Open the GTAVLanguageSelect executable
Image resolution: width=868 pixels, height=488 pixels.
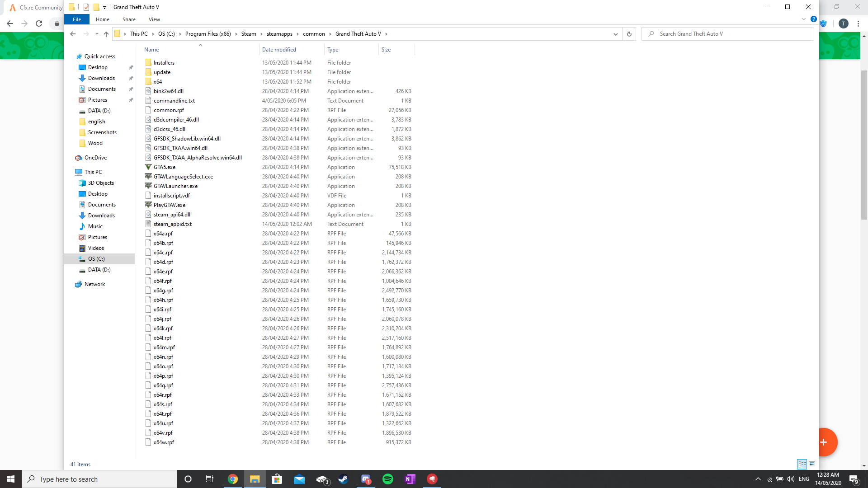[183, 176]
